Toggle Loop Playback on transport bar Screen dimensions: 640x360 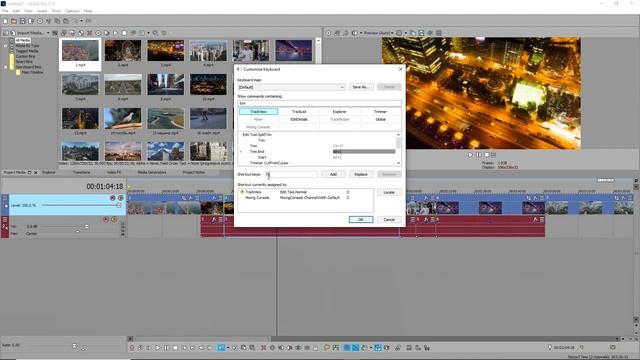pos(140,348)
